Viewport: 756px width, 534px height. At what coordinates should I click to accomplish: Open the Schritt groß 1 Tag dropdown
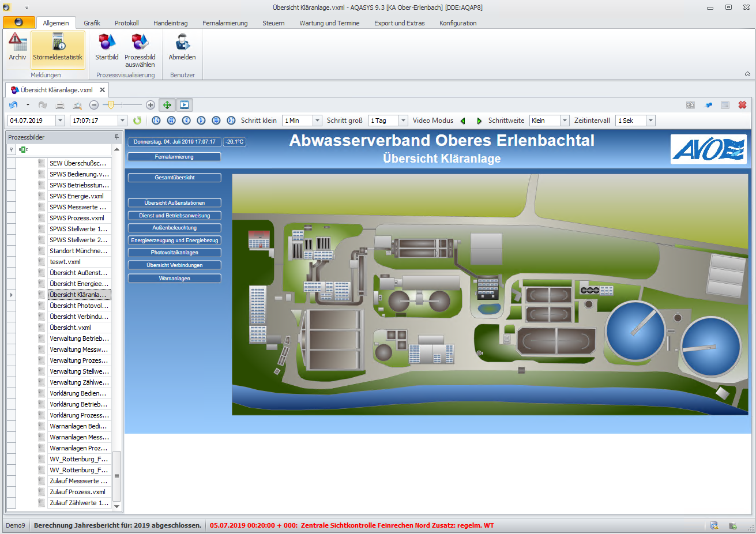pos(404,121)
